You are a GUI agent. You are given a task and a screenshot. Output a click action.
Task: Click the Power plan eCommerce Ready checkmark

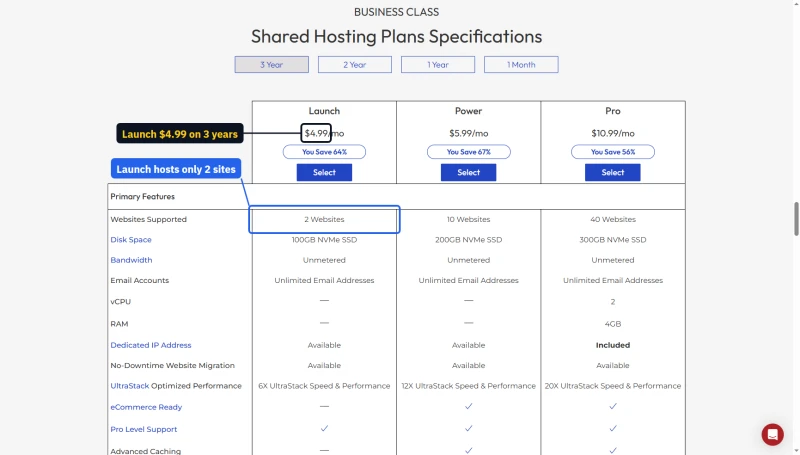coord(468,407)
